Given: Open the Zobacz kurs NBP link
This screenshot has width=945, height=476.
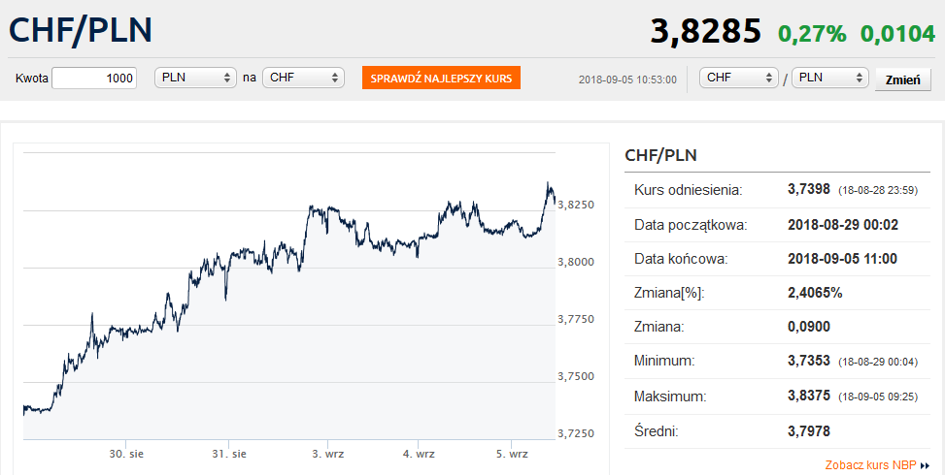Looking at the screenshot, I should tap(870, 465).
